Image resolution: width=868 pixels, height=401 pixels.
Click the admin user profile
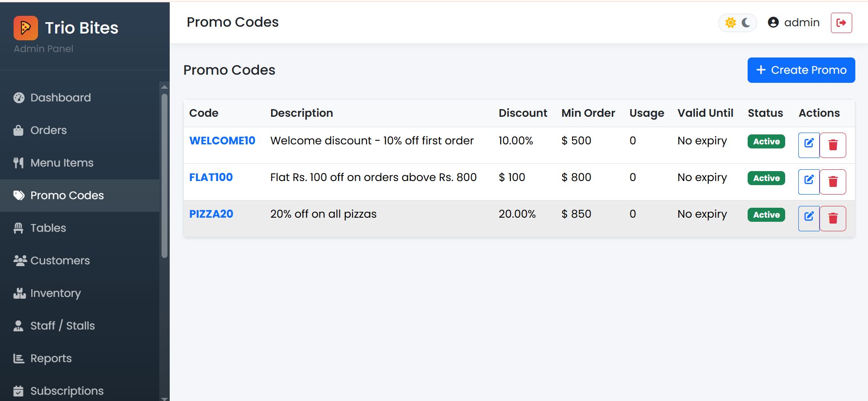coord(794,23)
